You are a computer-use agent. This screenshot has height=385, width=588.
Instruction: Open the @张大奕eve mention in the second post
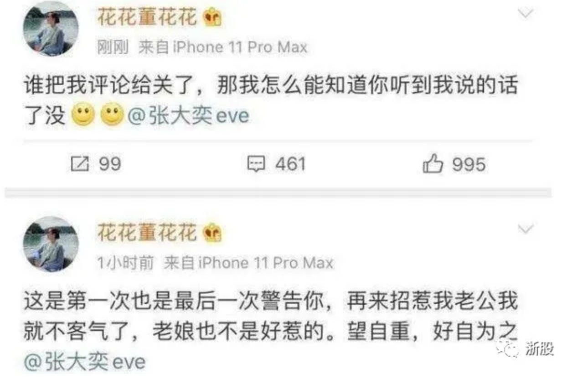pos(84,363)
